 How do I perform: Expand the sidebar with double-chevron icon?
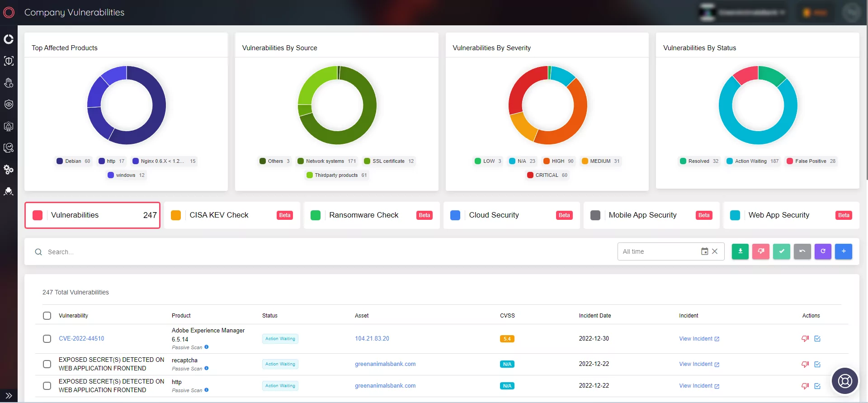click(9, 395)
